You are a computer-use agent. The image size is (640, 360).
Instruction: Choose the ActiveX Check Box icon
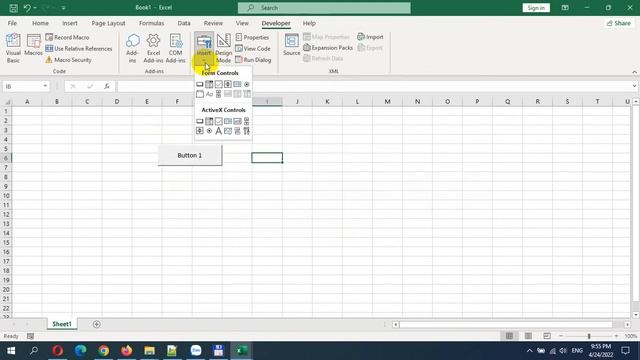coord(218,121)
